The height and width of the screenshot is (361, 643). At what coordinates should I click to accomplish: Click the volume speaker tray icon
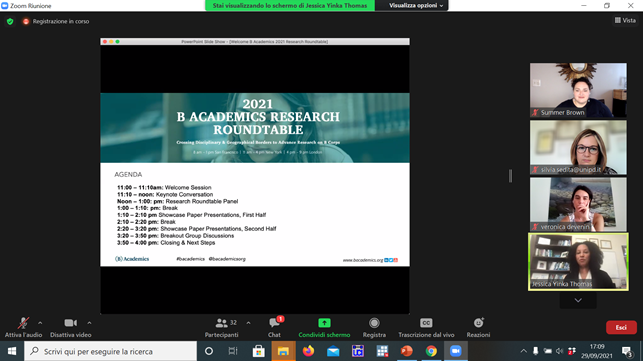(x=559, y=351)
